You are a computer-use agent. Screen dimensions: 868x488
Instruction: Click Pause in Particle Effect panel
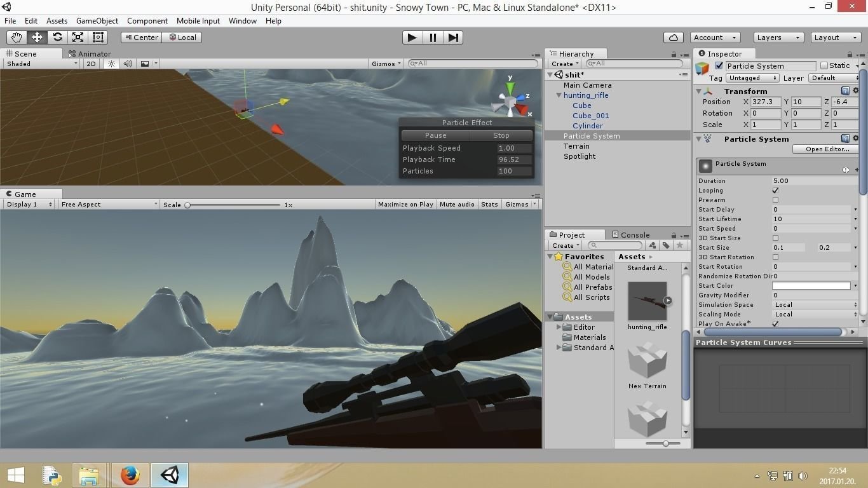coord(436,135)
